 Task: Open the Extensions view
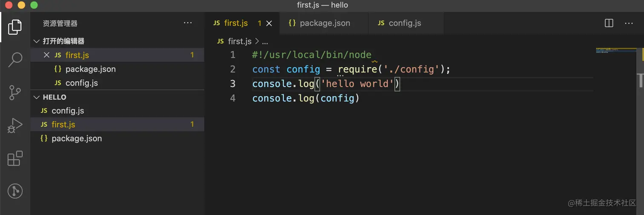[15, 158]
